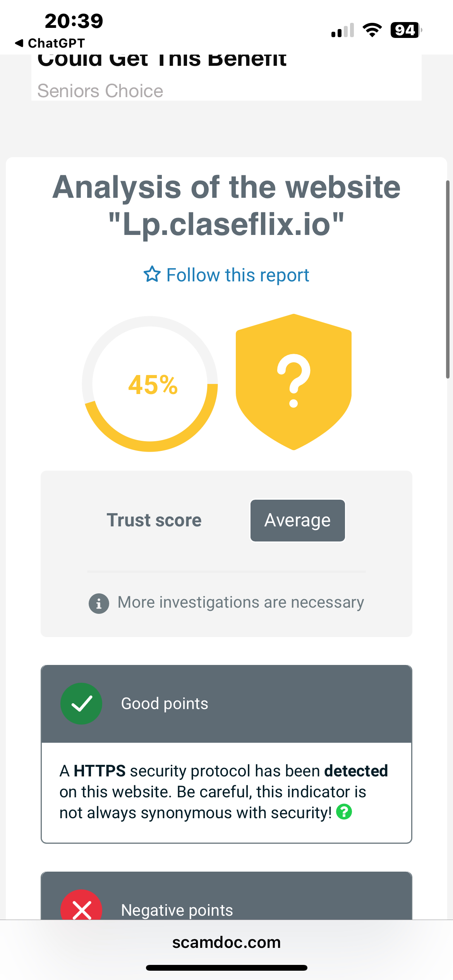The image size is (453, 980).
Task: Click the page scrollbar on the right
Action: pos(448,279)
